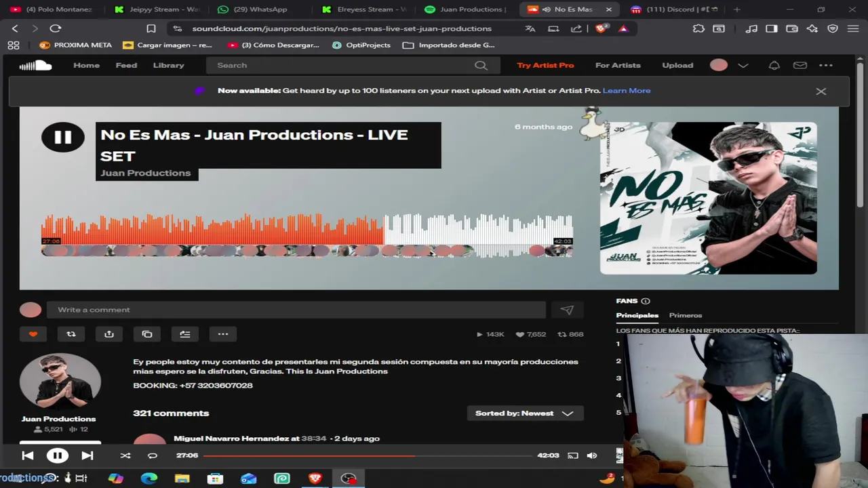Open PROXIMA META bookmark

pos(75,45)
